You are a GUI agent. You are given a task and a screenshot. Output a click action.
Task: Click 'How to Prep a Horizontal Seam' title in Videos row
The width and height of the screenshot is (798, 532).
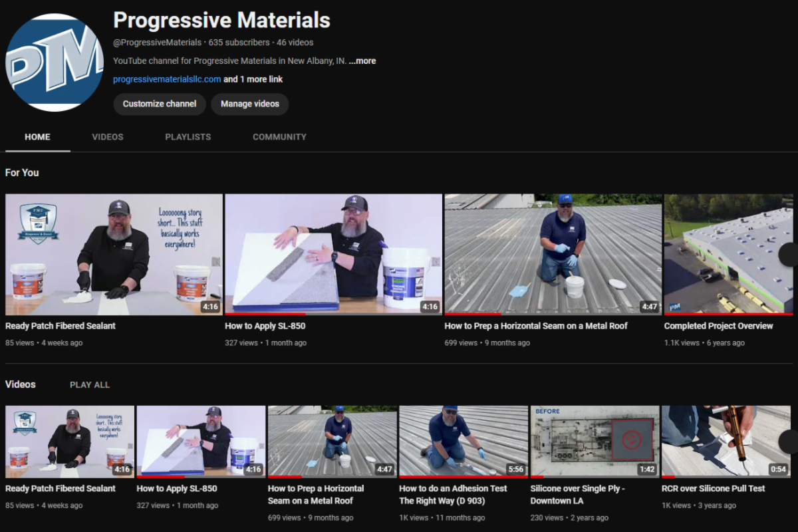tap(316, 494)
